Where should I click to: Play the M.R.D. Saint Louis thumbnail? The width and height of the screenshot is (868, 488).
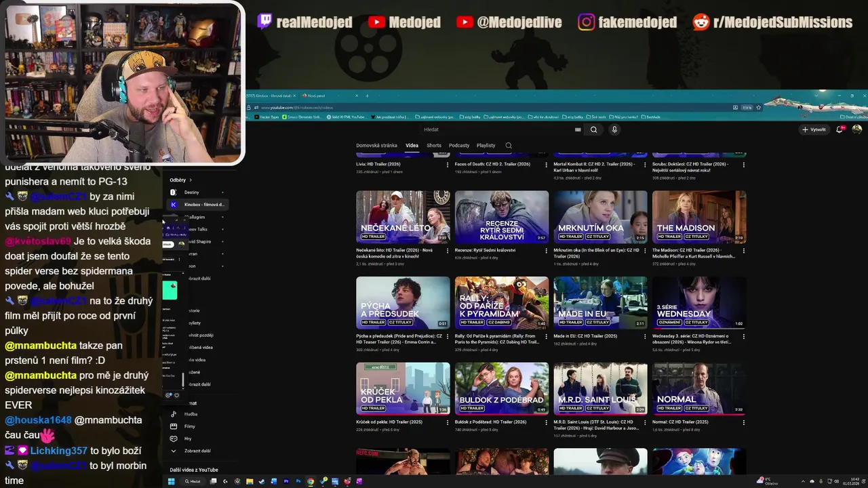pyautogui.click(x=600, y=388)
